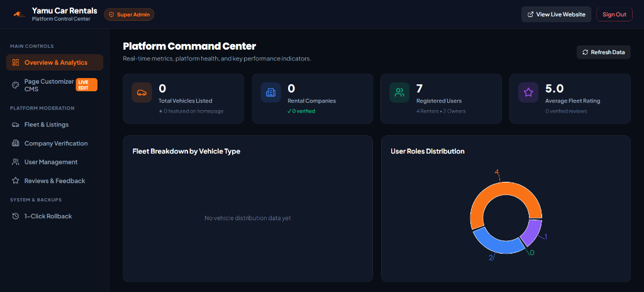Click View Live Website button

tap(556, 14)
